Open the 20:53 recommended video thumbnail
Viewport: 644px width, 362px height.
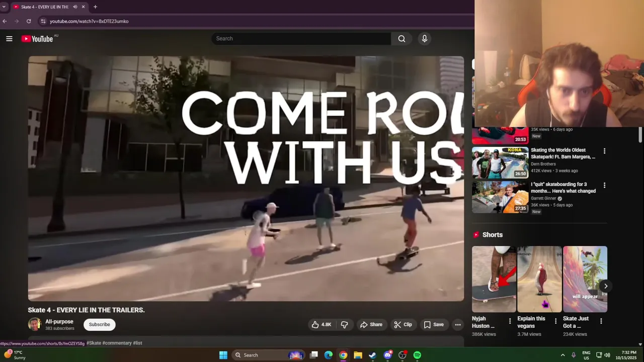pyautogui.click(x=500, y=136)
